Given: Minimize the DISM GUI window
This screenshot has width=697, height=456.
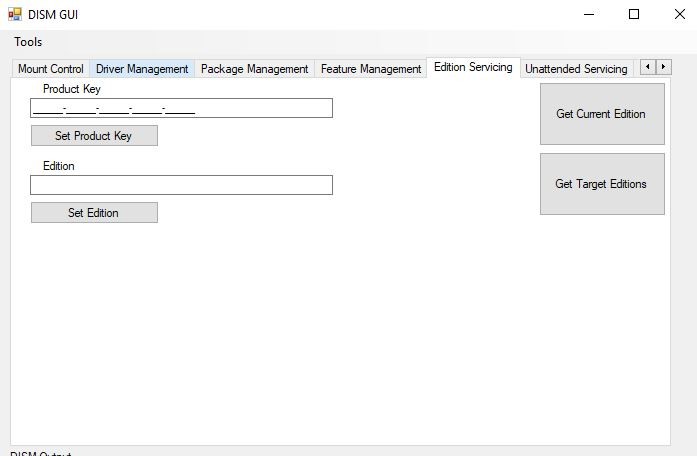Looking at the screenshot, I should [588, 14].
